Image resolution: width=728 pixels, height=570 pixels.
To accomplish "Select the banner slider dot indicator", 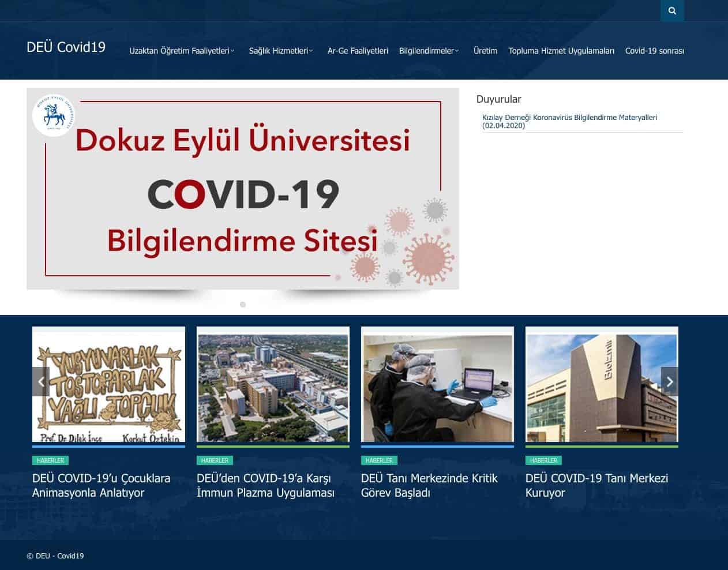I will click(x=243, y=305).
